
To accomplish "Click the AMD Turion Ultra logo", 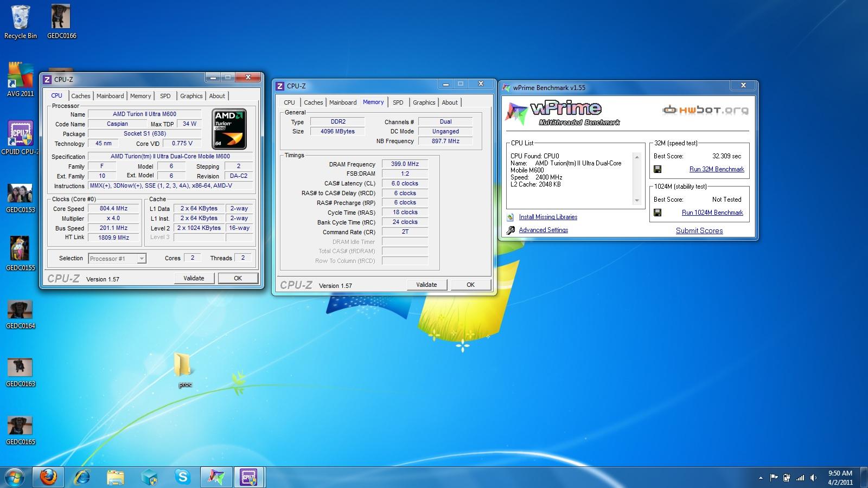I will pyautogui.click(x=229, y=129).
